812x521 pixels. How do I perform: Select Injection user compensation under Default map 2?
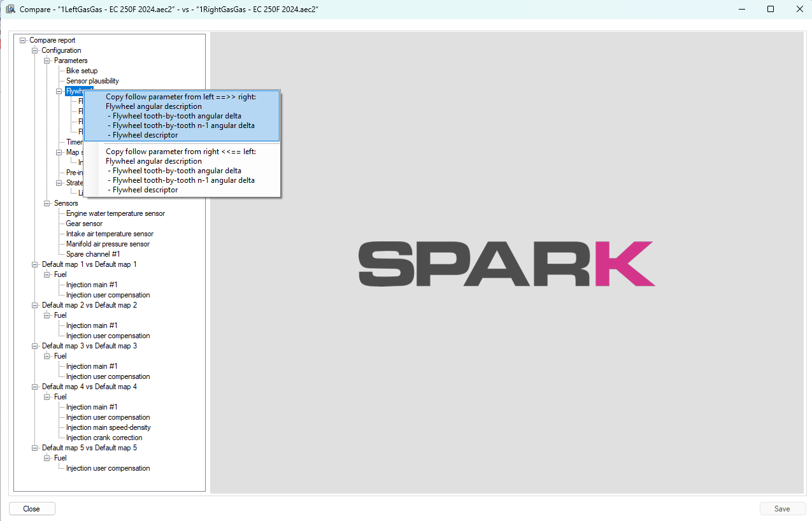[108, 336]
